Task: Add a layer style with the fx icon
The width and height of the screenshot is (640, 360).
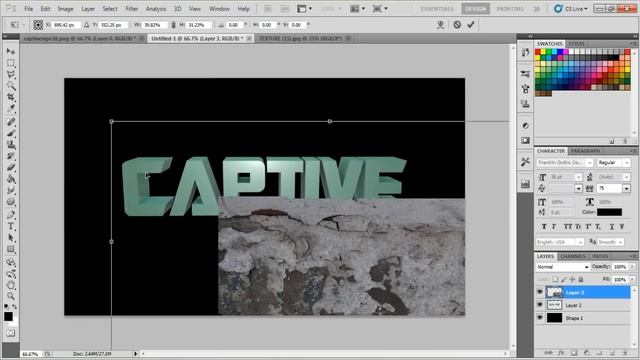Action: (561, 353)
